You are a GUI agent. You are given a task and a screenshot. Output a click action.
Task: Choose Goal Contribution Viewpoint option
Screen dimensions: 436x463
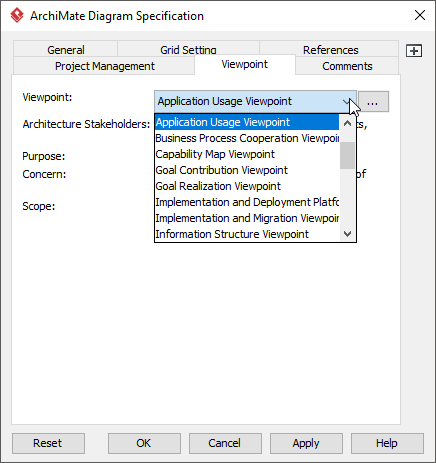click(x=247, y=170)
